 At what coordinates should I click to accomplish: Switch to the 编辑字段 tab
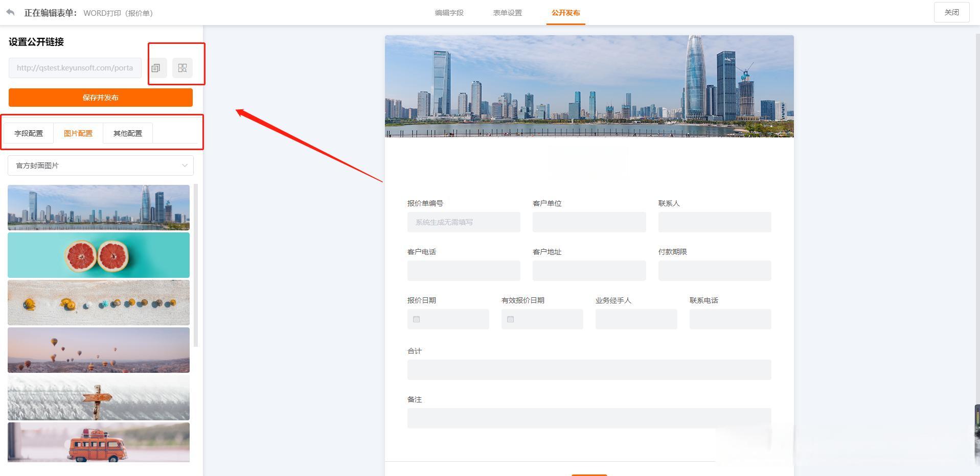tap(449, 13)
